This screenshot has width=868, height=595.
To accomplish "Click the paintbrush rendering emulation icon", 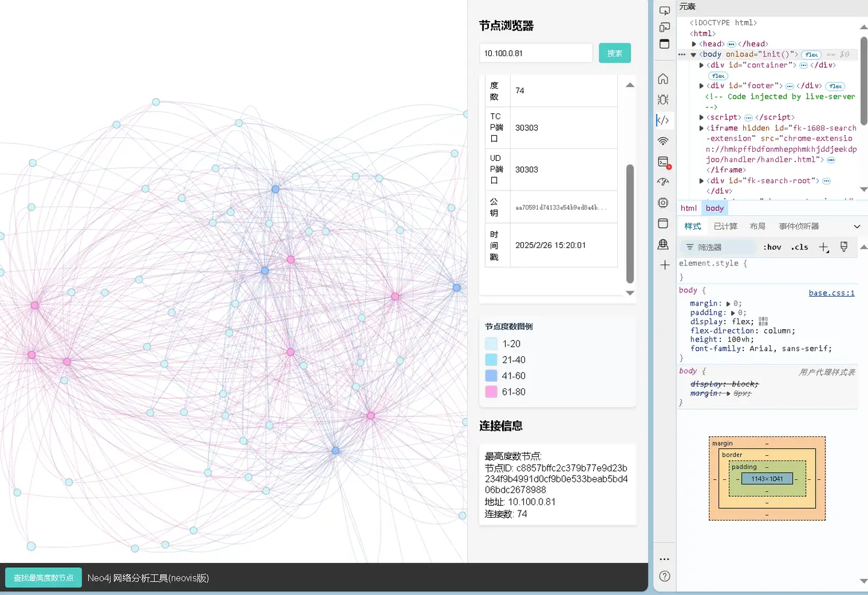I will coord(844,247).
